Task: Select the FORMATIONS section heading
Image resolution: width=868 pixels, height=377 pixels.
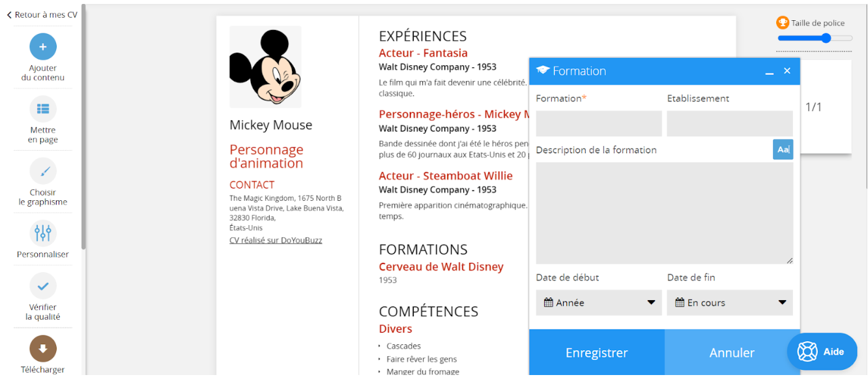Action: (424, 250)
